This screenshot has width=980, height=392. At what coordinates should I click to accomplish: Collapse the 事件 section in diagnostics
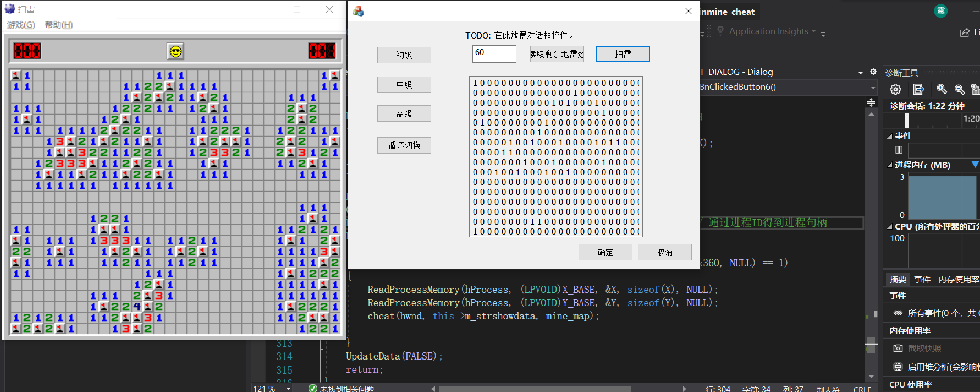(x=890, y=136)
